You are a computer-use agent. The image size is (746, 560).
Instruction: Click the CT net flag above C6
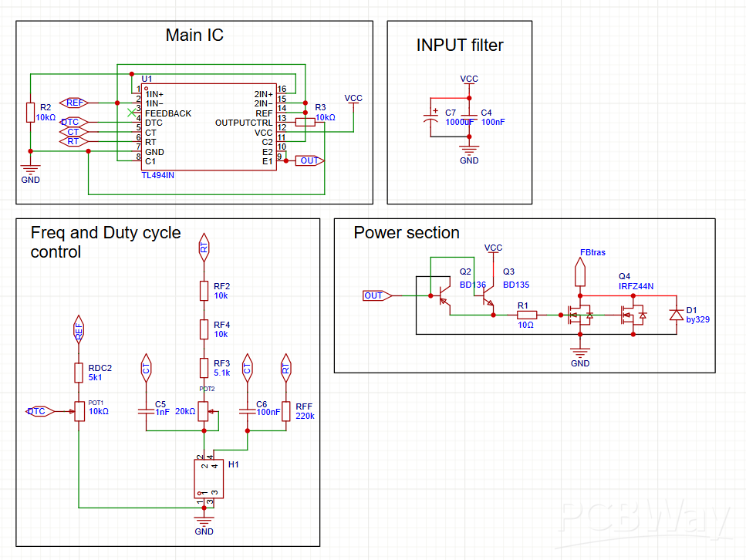(248, 368)
